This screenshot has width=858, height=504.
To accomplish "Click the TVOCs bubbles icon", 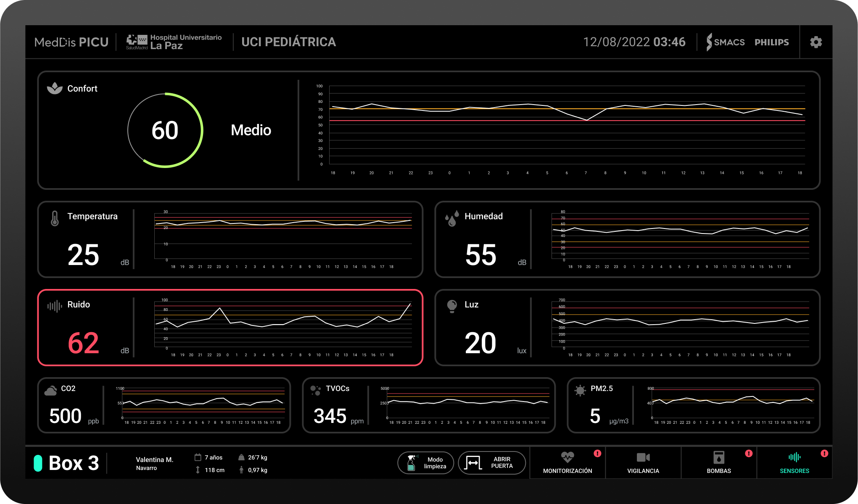I will pyautogui.click(x=315, y=391).
